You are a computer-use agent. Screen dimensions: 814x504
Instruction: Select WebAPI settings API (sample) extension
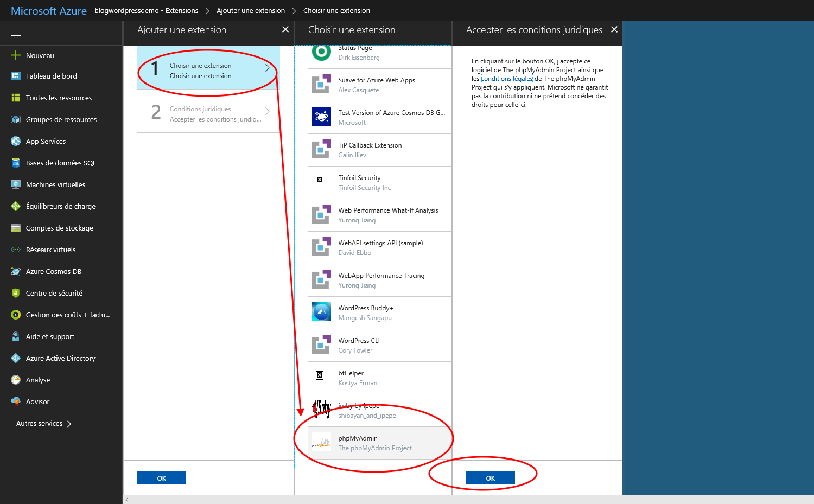tap(380, 247)
